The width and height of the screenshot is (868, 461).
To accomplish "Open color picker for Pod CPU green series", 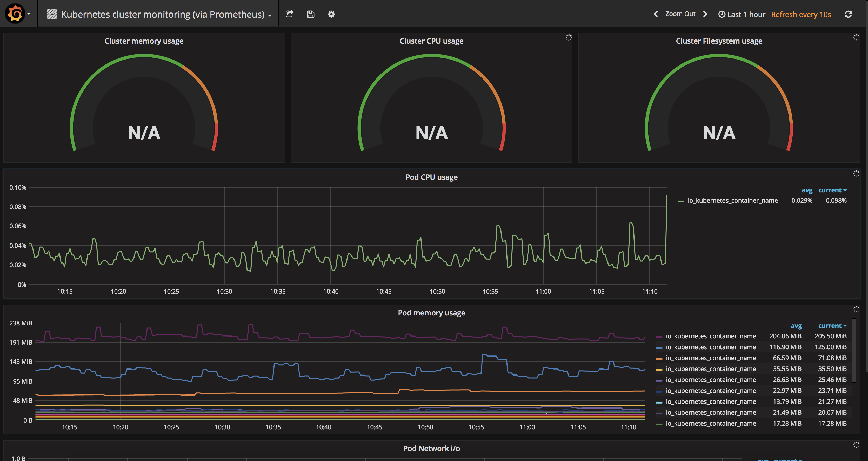I will pyautogui.click(x=681, y=201).
